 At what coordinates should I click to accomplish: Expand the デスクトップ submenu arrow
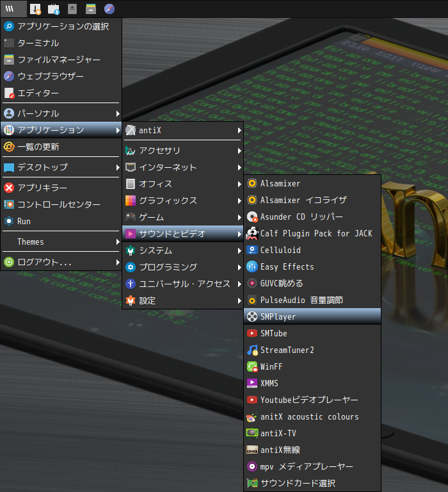(118, 167)
